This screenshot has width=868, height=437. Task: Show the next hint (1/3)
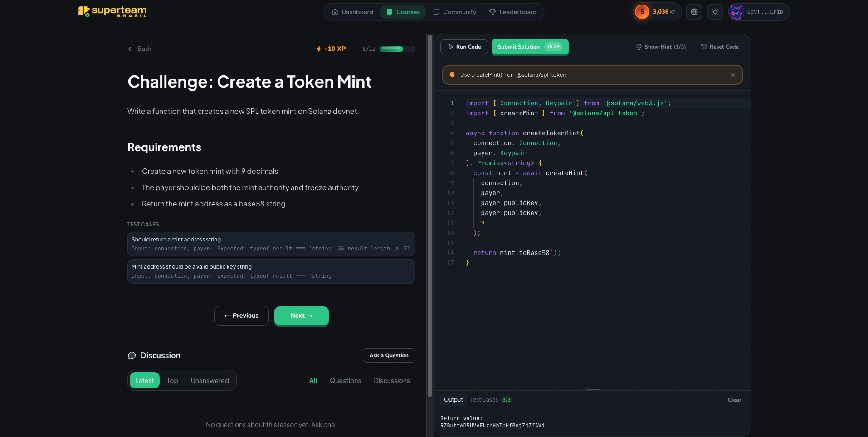[661, 47]
